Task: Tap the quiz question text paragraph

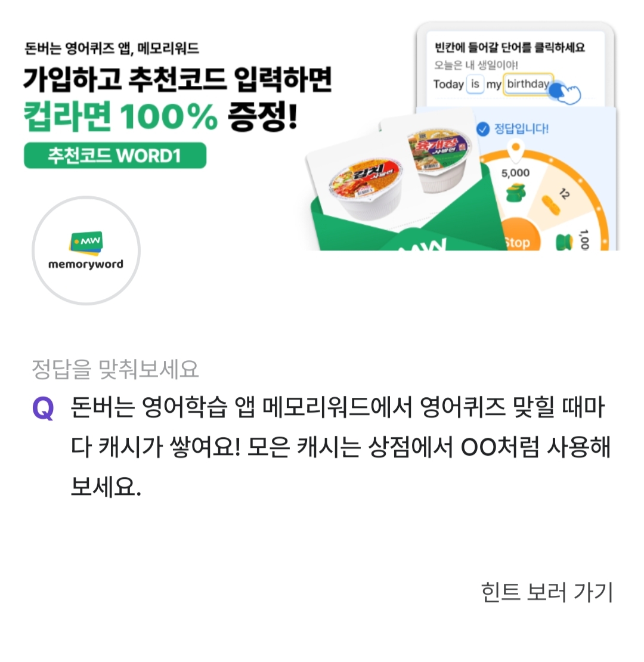Action: coord(340,447)
